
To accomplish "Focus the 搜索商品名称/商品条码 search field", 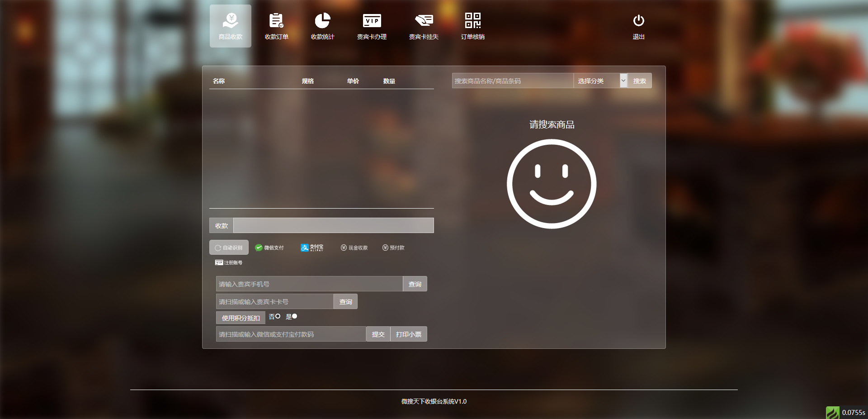I will point(512,81).
